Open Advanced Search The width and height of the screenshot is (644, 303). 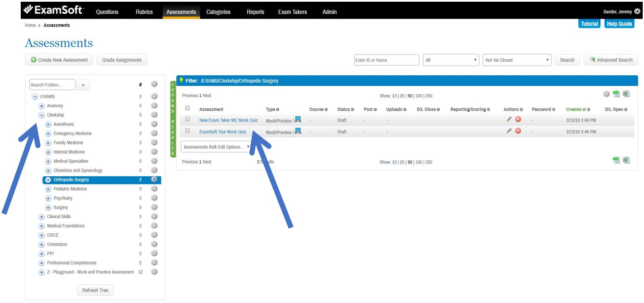tap(611, 60)
